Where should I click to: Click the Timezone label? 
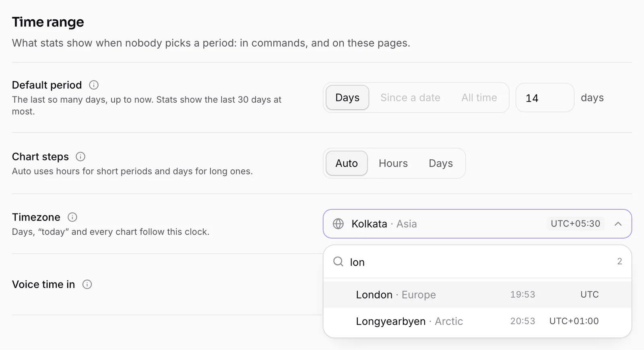pos(36,217)
